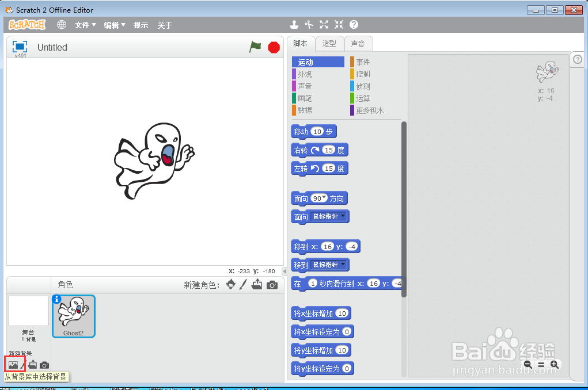The height and width of the screenshot is (390, 588).
Task: Click seconds value in 秒内滑行到 block
Action: 312,283
